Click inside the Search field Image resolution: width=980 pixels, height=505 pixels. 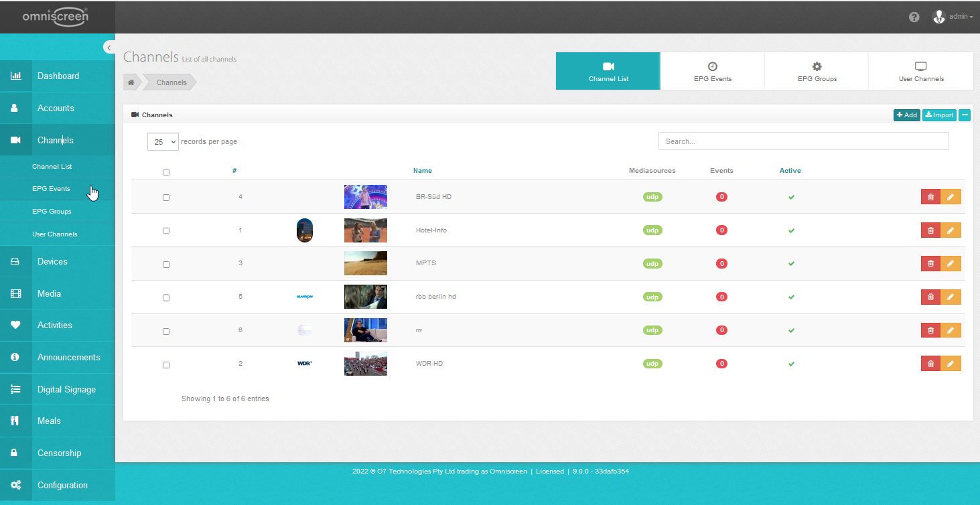(802, 141)
